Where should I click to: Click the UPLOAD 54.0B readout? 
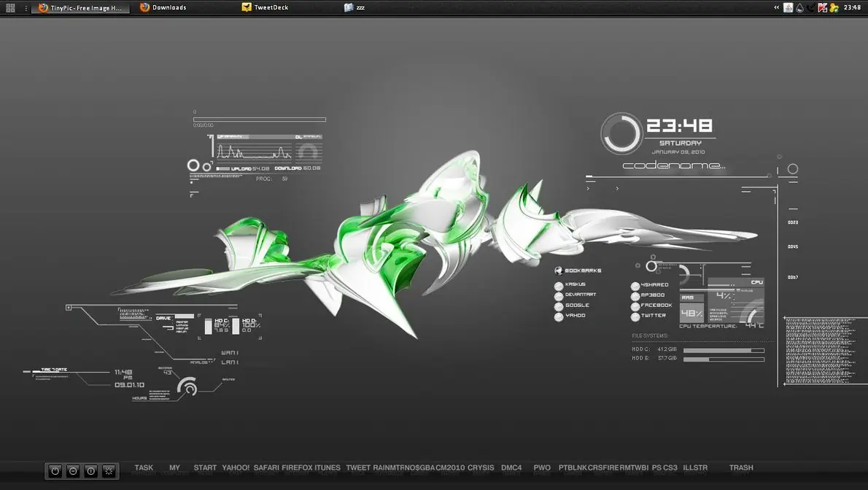250,168
